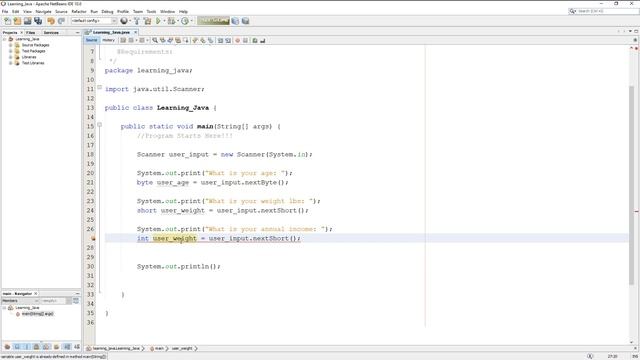Screen dimensions: 640x360
Task: Click the Stop Macro Recording icon
Action: (245, 40)
